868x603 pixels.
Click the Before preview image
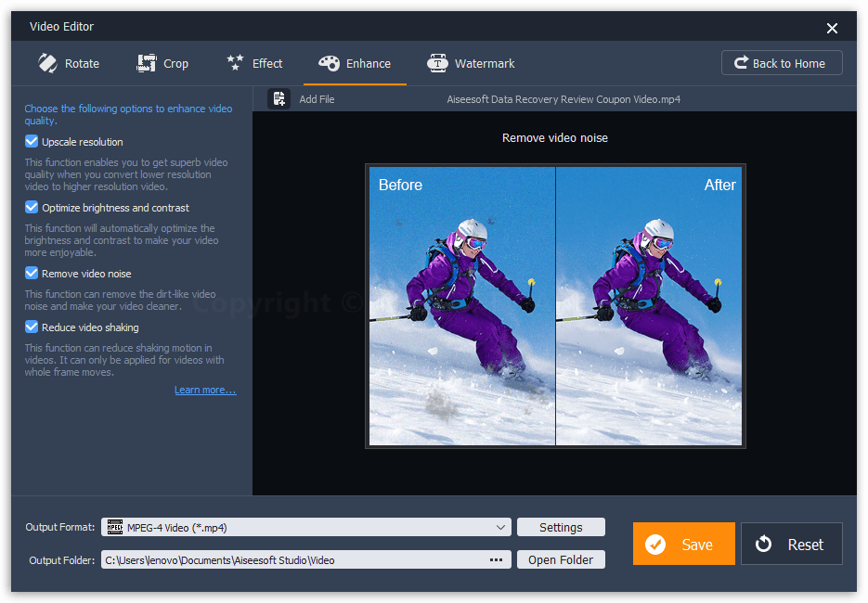click(x=462, y=306)
